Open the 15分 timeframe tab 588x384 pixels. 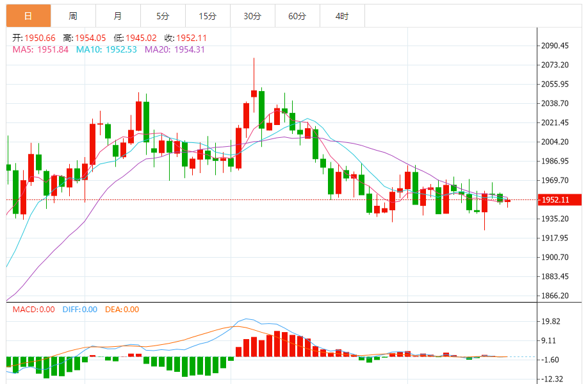click(x=208, y=16)
